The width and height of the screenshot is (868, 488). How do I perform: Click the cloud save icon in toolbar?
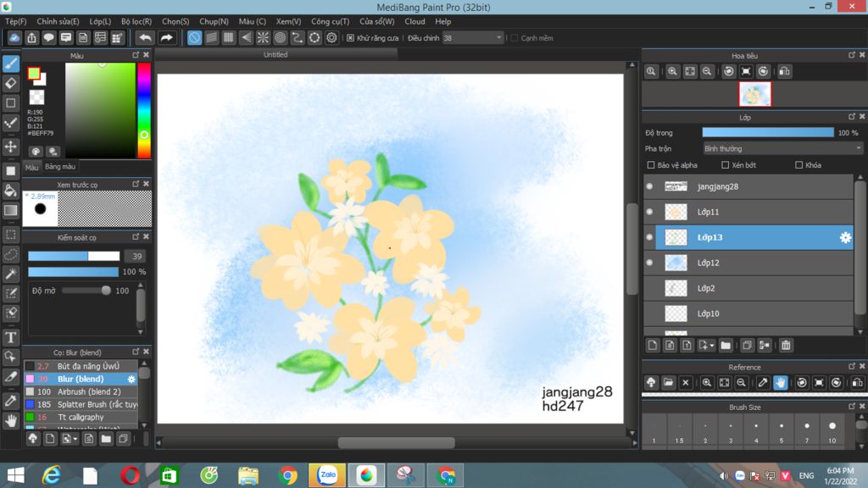14,37
